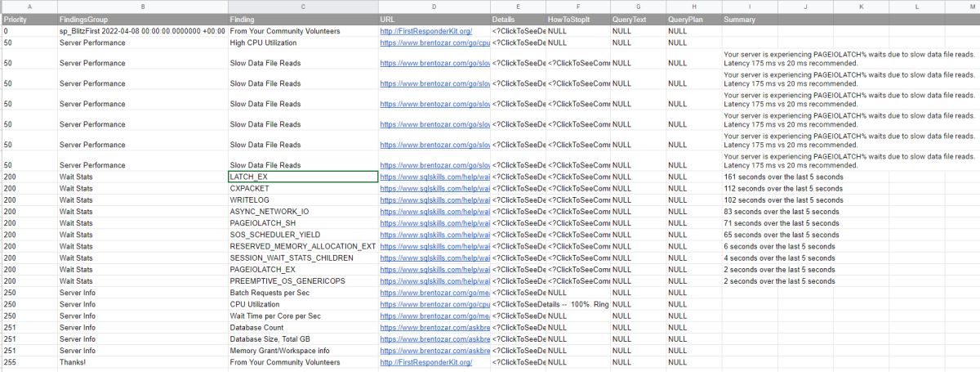Select column H header
Screen dimensions: 980x372
(693, 7)
